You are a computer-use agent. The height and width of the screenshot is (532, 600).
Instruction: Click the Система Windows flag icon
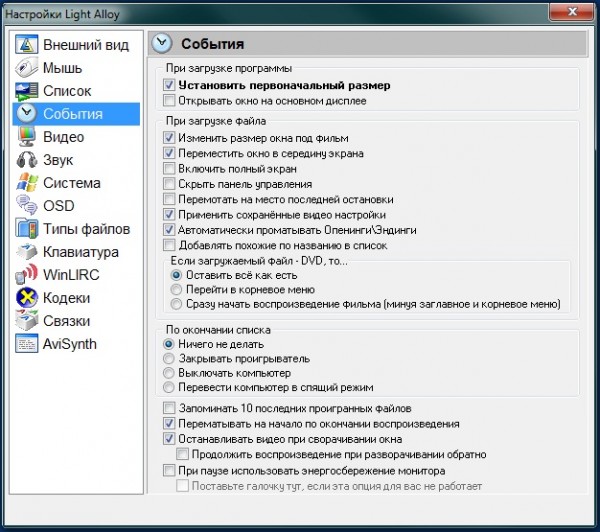[26, 183]
